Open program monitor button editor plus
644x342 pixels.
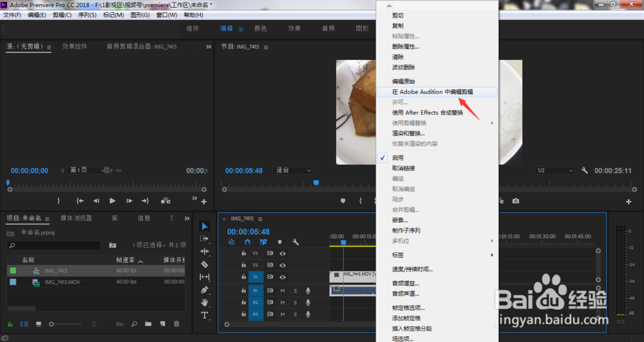629,202
